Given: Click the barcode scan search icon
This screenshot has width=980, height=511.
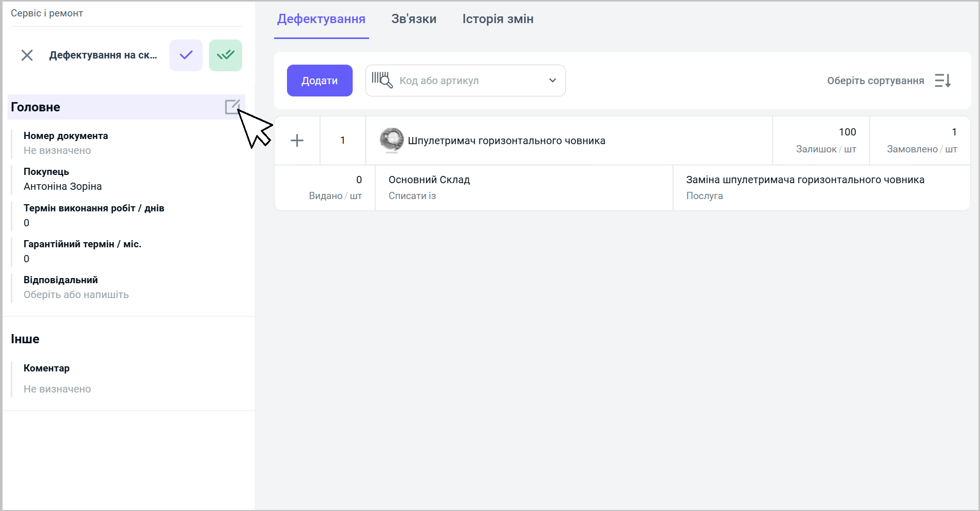Looking at the screenshot, I should (x=382, y=80).
